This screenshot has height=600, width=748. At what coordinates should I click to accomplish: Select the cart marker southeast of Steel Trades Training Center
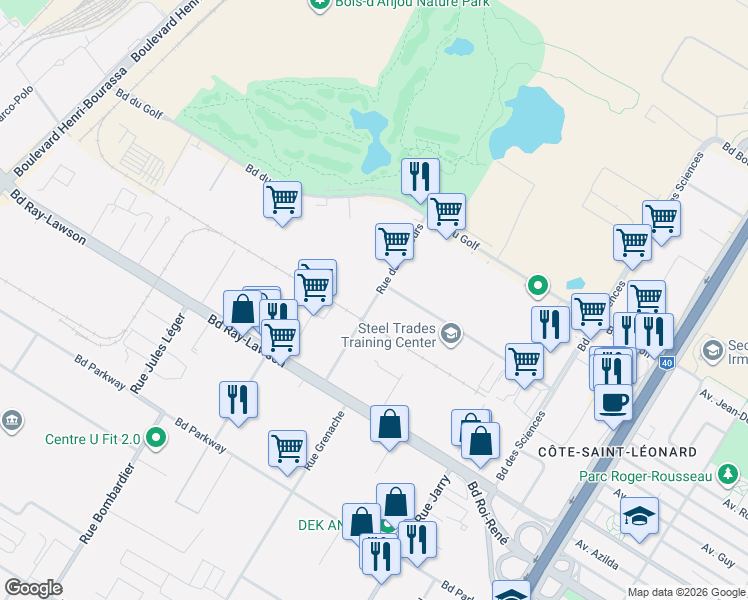tap(524, 362)
